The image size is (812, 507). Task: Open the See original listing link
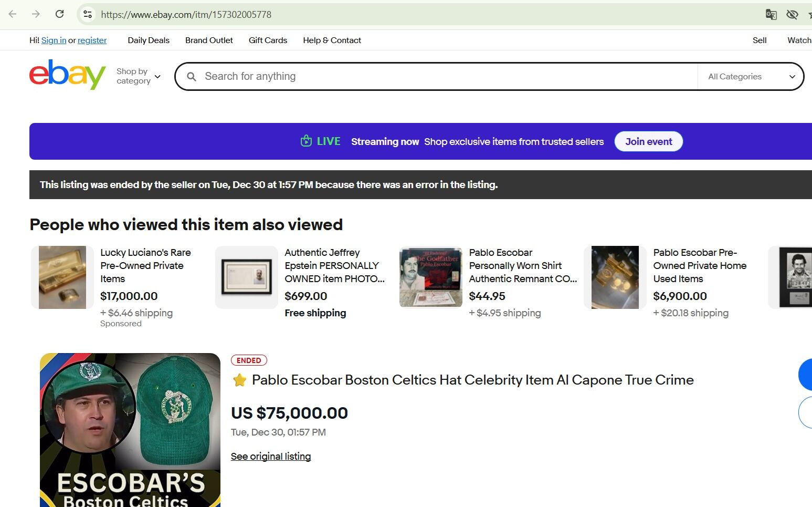pyautogui.click(x=271, y=456)
